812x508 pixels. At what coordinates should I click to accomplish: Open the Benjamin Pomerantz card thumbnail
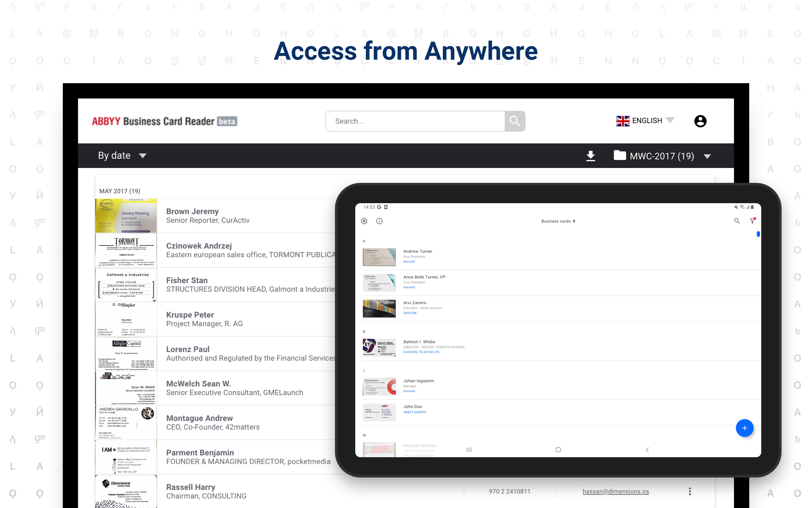click(126, 457)
